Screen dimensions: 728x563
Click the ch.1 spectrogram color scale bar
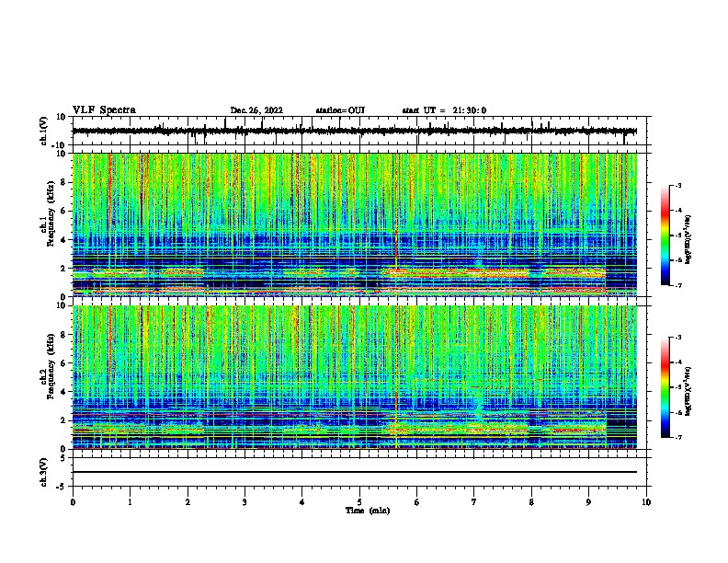[x=665, y=236]
